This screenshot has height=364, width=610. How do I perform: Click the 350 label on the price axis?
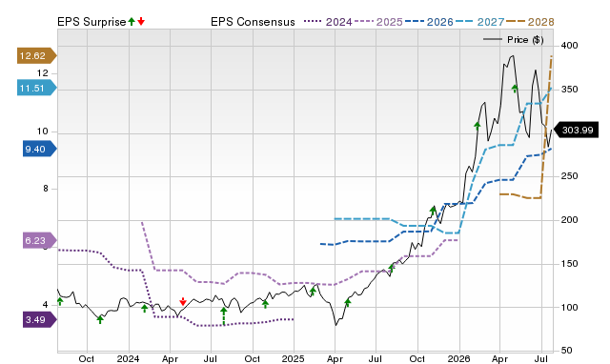point(570,90)
